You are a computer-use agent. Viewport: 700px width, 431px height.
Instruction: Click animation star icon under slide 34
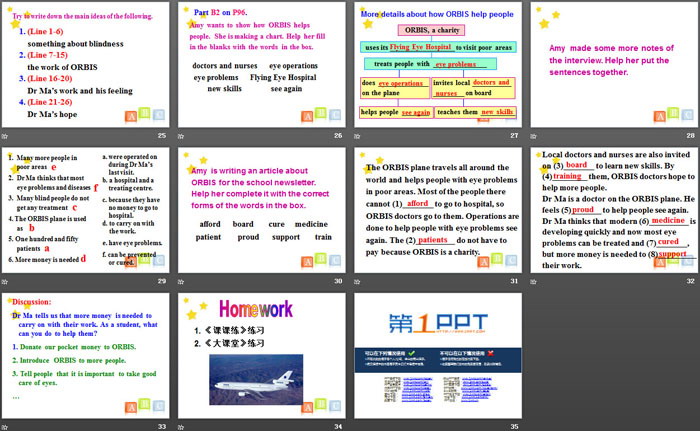(181, 427)
